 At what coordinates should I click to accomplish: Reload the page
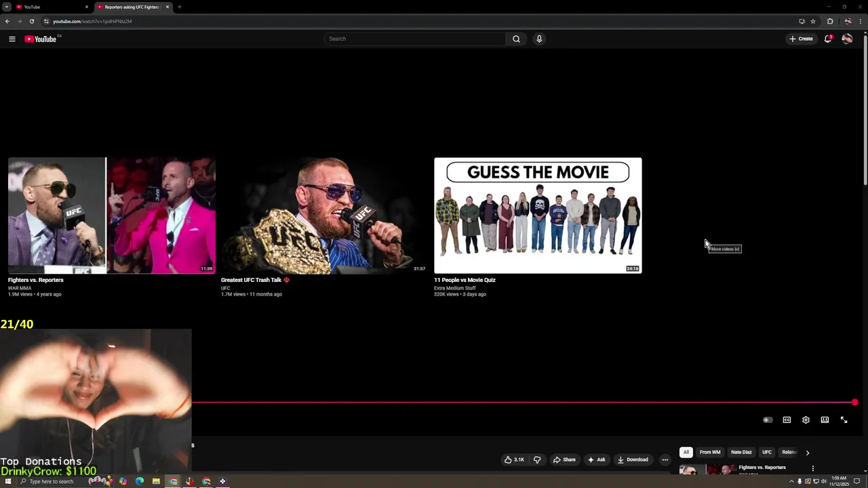[31, 21]
